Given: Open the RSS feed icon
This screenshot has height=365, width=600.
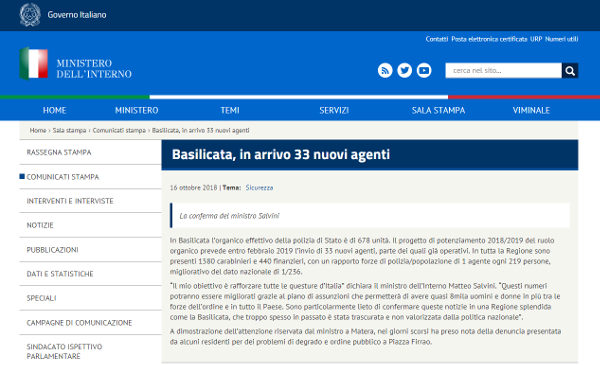Looking at the screenshot, I should pyautogui.click(x=385, y=70).
